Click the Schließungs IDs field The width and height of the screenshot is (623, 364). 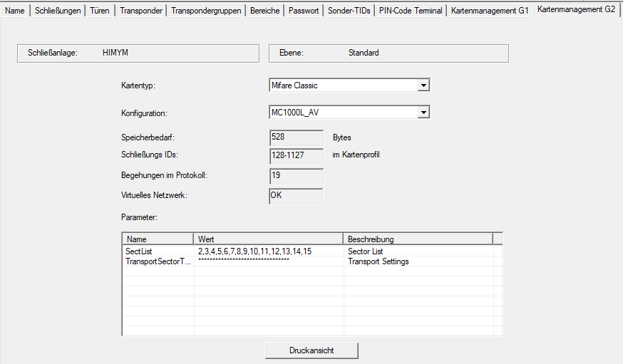coord(297,156)
